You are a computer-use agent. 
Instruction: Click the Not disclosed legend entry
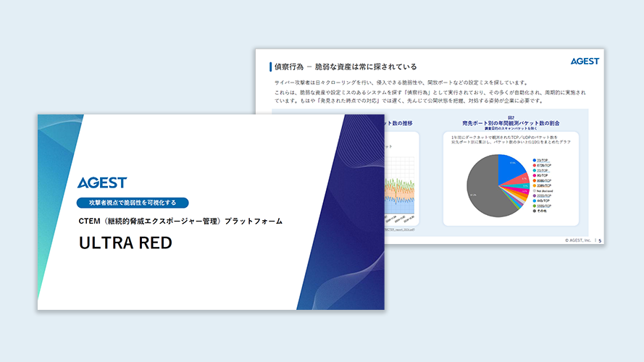tap(543, 191)
